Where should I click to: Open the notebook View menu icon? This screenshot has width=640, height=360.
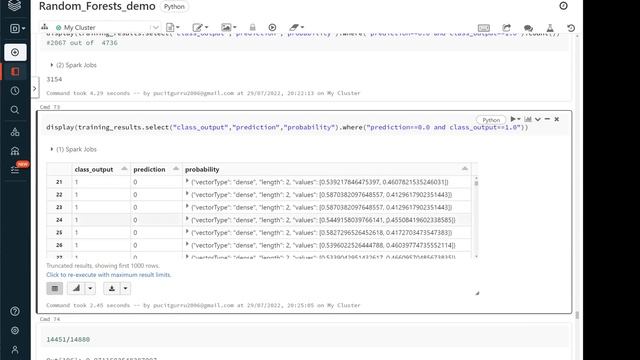coord(228,27)
